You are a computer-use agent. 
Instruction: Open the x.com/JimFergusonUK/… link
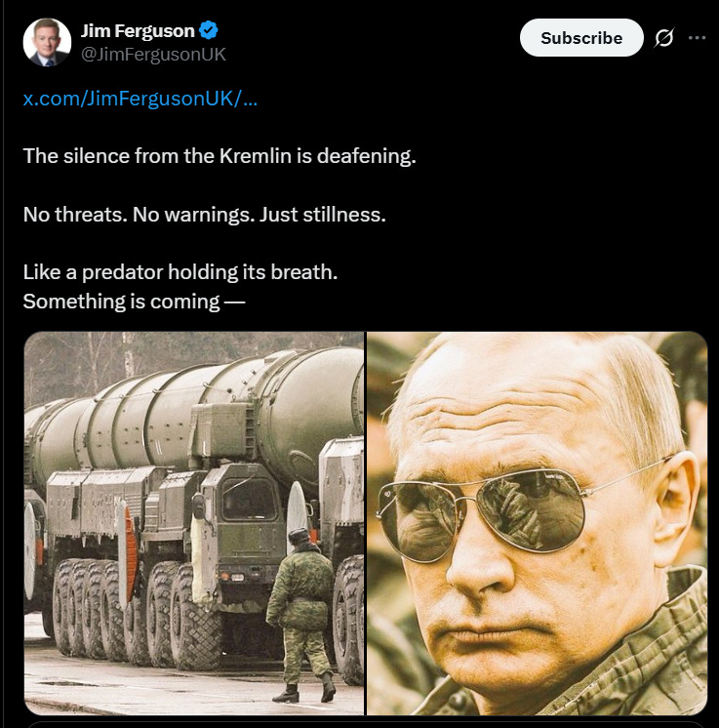click(x=140, y=99)
